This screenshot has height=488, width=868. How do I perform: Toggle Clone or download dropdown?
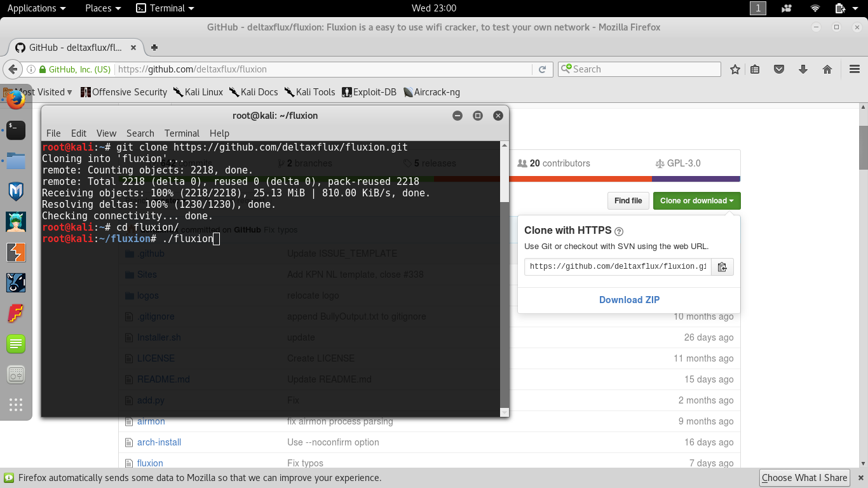click(696, 201)
